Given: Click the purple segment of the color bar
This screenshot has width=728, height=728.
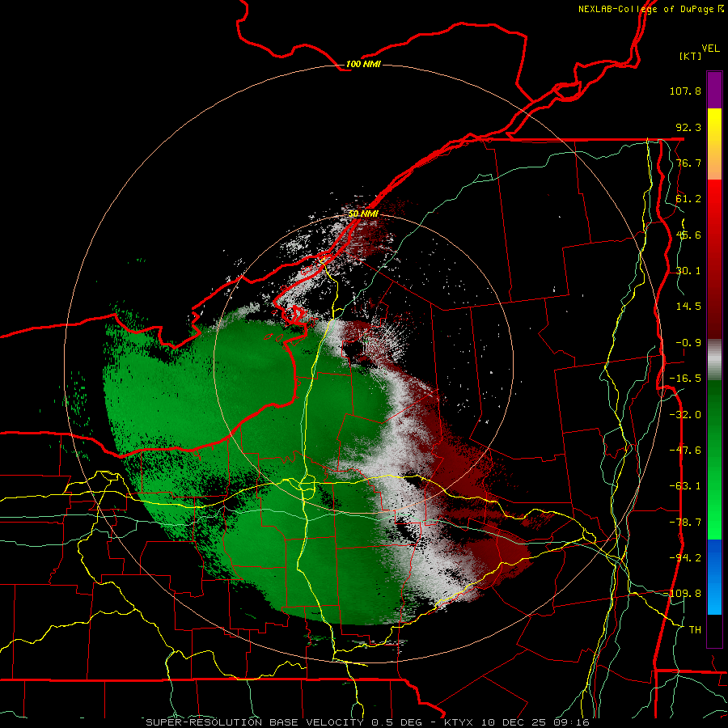Looking at the screenshot, I should pos(714,90).
